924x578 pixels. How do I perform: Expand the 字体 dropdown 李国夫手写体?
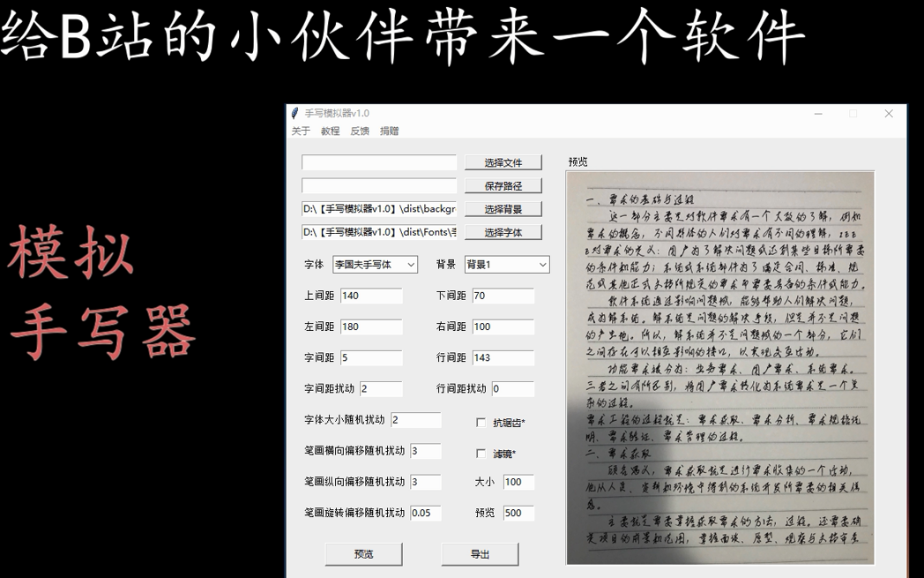375,265
